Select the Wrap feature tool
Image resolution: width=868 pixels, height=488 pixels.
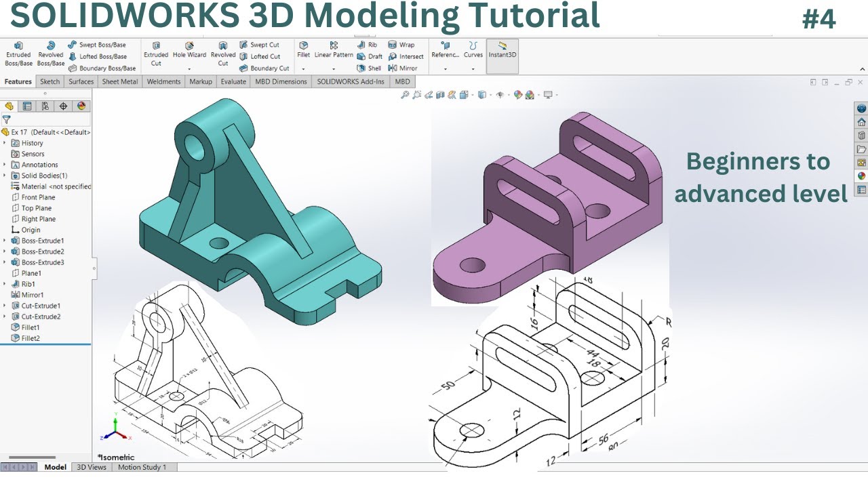pyautogui.click(x=401, y=45)
